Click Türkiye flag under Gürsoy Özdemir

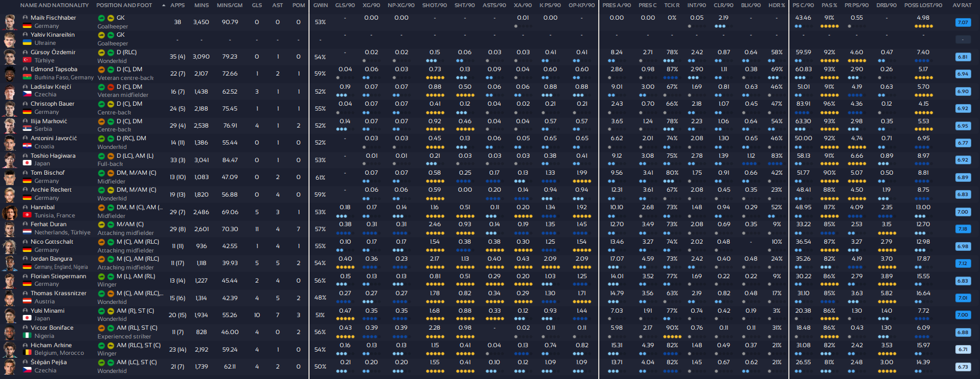[27, 60]
